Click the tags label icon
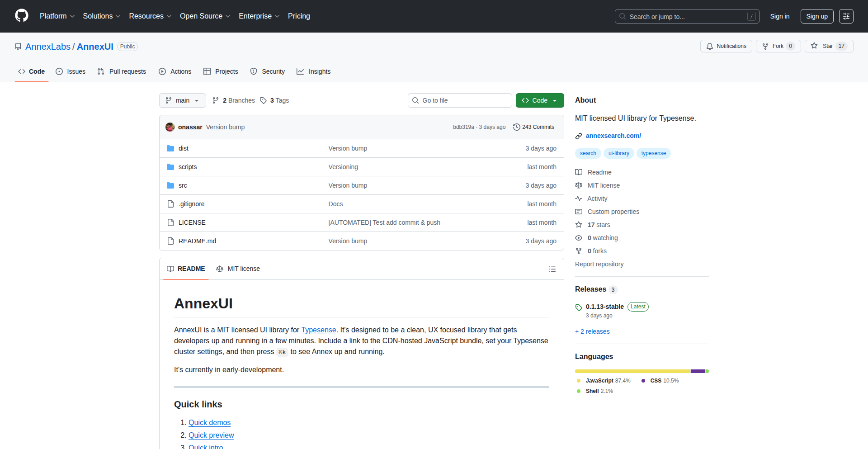 [x=263, y=100]
